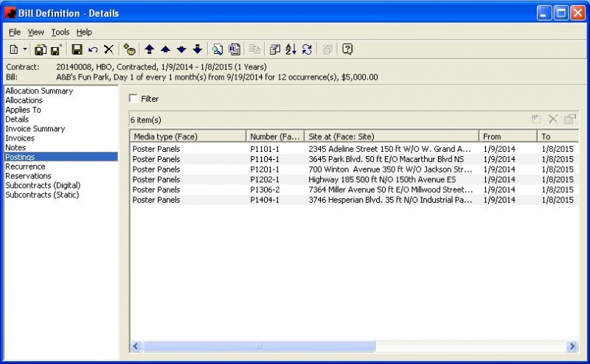Click the A-Z sort icon
Image resolution: width=590 pixels, height=364 pixels.
tap(291, 49)
